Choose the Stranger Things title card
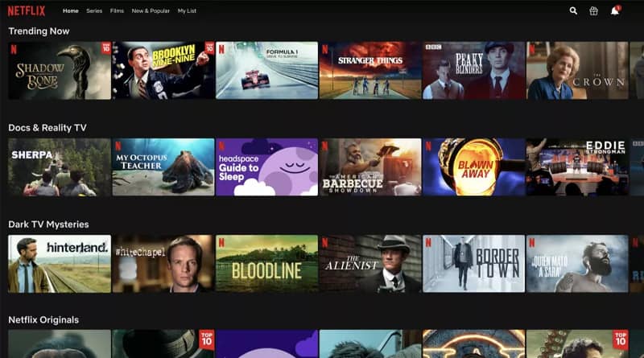 click(x=370, y=70)
